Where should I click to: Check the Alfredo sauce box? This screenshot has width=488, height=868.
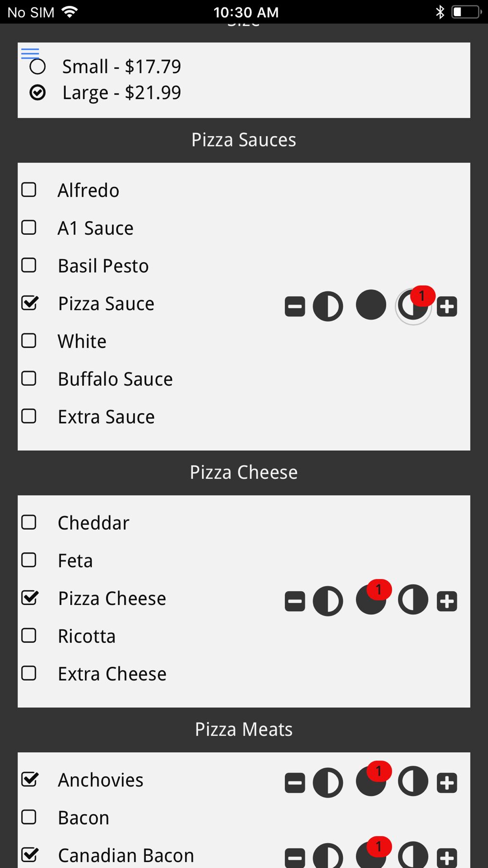click(x=29, y=190)
